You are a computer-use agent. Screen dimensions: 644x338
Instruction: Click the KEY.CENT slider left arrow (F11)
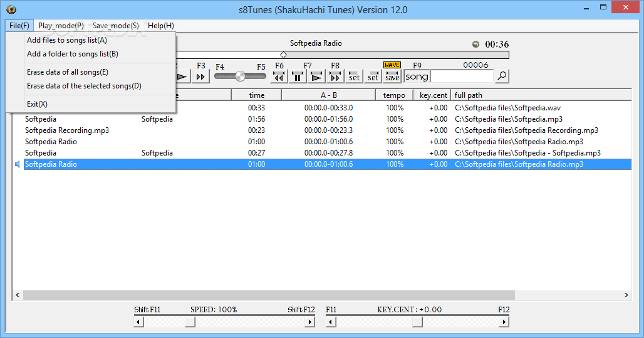pos(331,322)
